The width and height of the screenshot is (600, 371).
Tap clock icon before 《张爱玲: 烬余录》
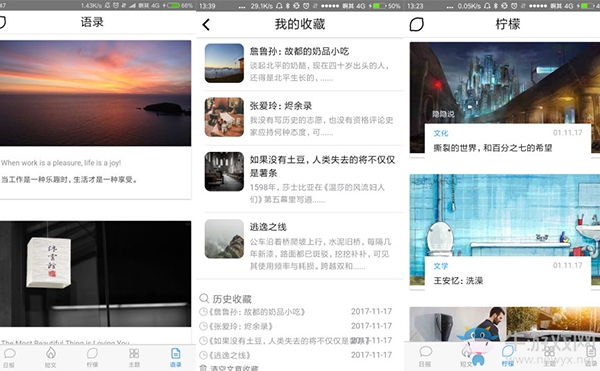(204, 326)
